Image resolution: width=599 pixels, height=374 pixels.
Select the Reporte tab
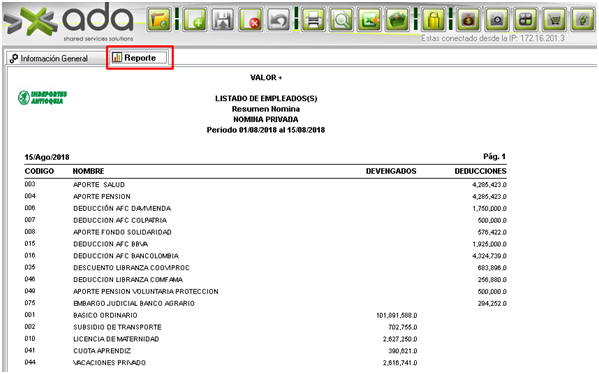coord(139,58)
